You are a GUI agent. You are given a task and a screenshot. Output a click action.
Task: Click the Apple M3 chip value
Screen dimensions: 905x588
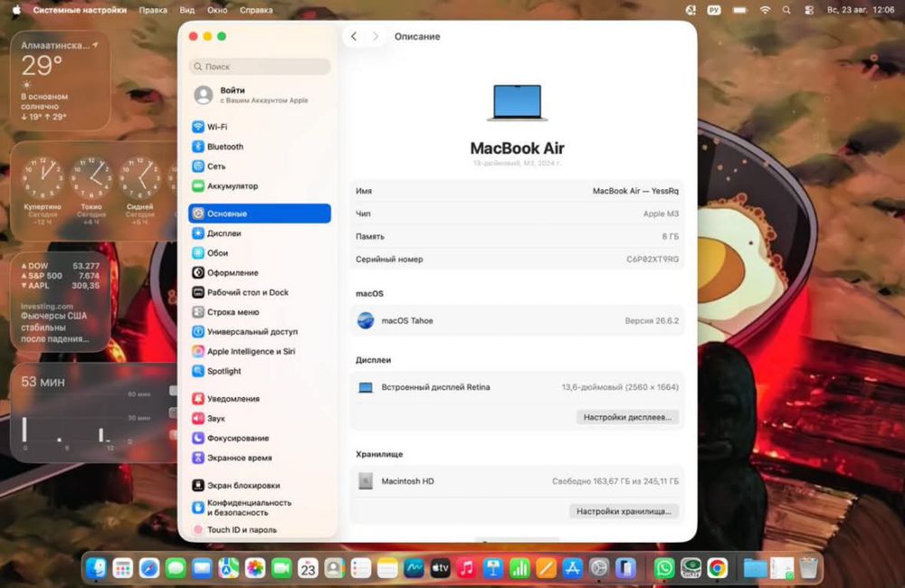[x=661, y=213]
